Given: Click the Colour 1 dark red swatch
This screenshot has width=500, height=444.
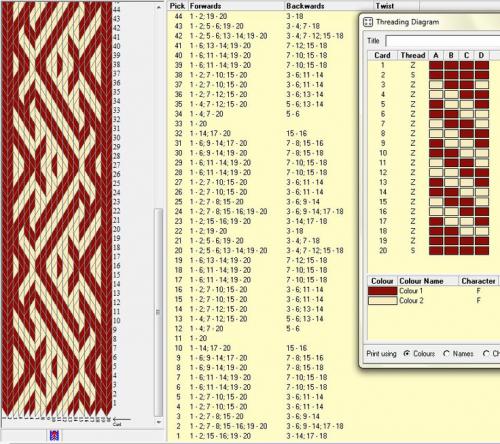Looking at the screenshot, I should 382,291.
